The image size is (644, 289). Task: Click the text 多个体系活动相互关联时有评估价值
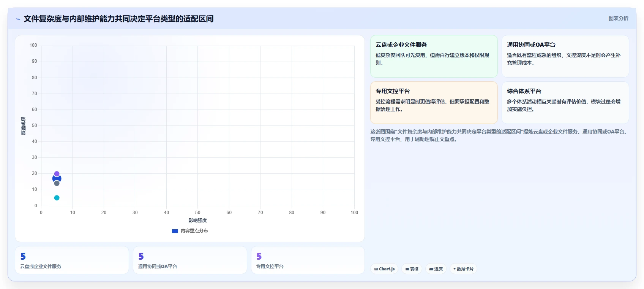(x=546, y=102)
